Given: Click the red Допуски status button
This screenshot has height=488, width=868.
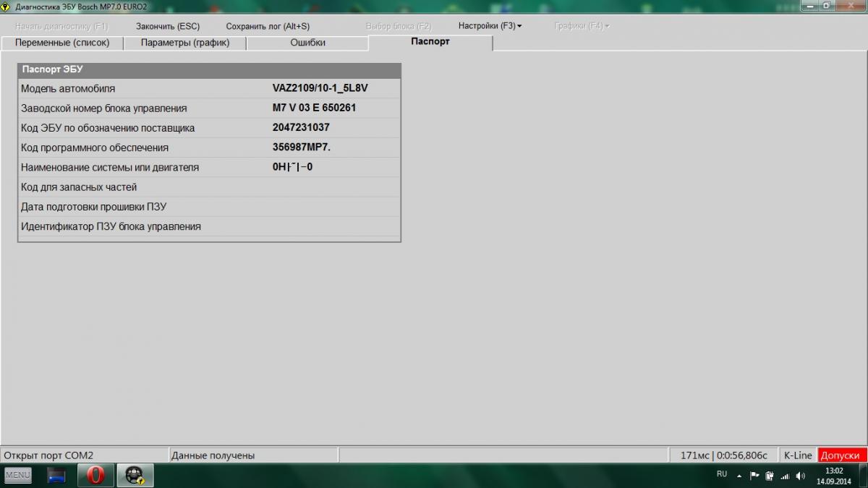Looking at the screenshot, I should 842,455.
